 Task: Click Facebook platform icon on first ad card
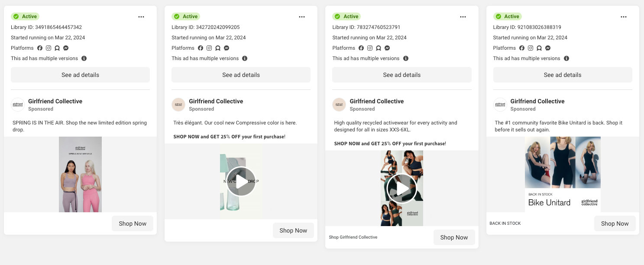tap(40, 48)
